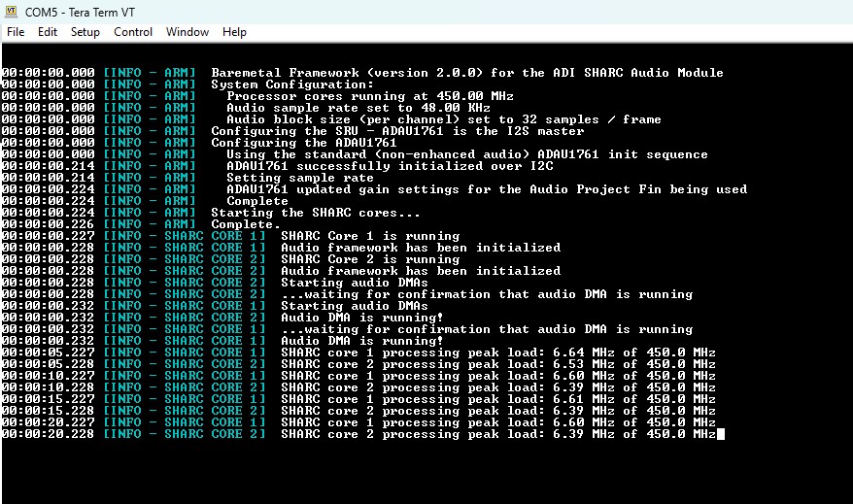Click timestamp '00:00:10.227'

click(49, 376)
